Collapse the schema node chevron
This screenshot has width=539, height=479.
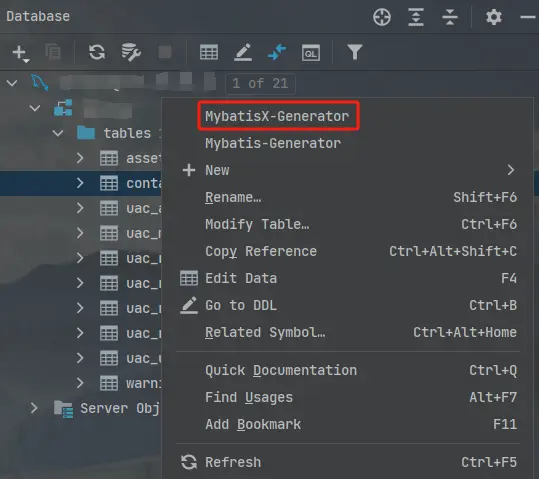35,108
